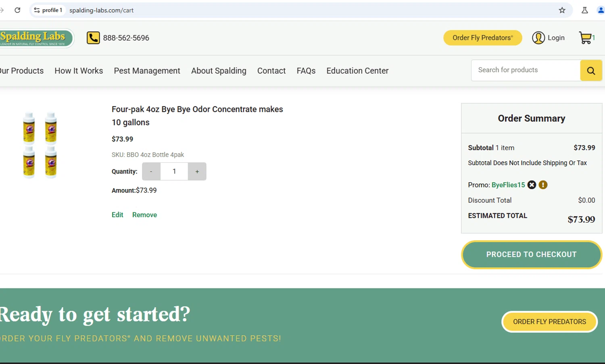The height and width of the screenshot is (364, 605).
Task: Click the search magnifier button
Action: pyautogui.click(x=591, y=71)
